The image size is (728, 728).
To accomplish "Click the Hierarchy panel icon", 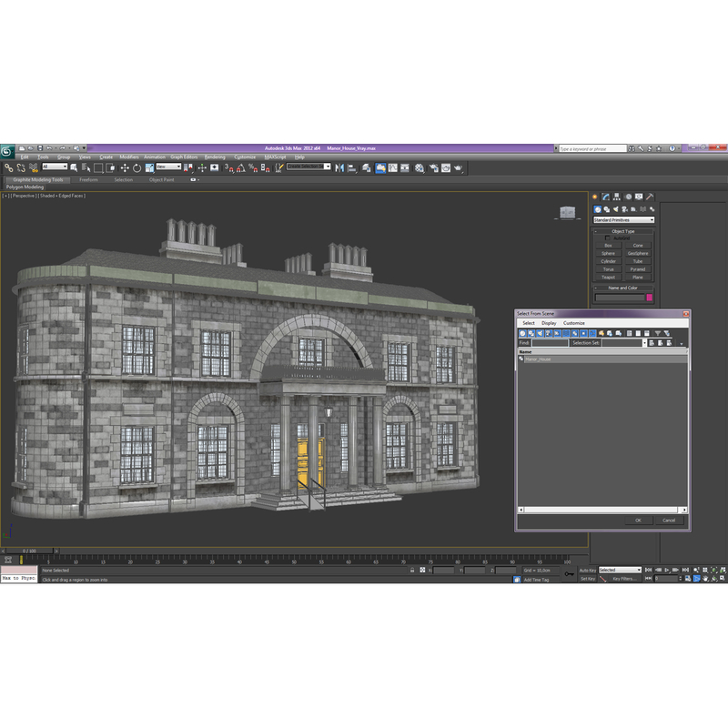I will point(616,197).
